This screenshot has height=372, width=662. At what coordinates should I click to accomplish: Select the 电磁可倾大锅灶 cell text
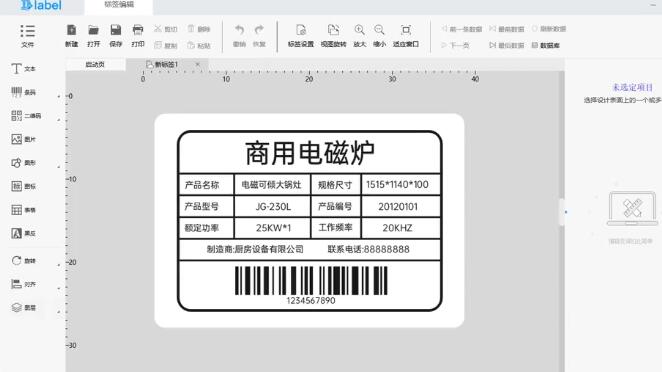click(x=271, y=185)
